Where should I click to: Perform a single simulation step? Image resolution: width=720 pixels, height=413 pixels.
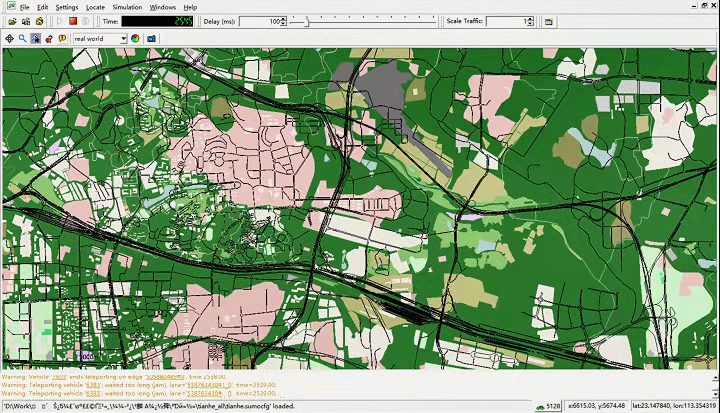(x=86, y=21)
